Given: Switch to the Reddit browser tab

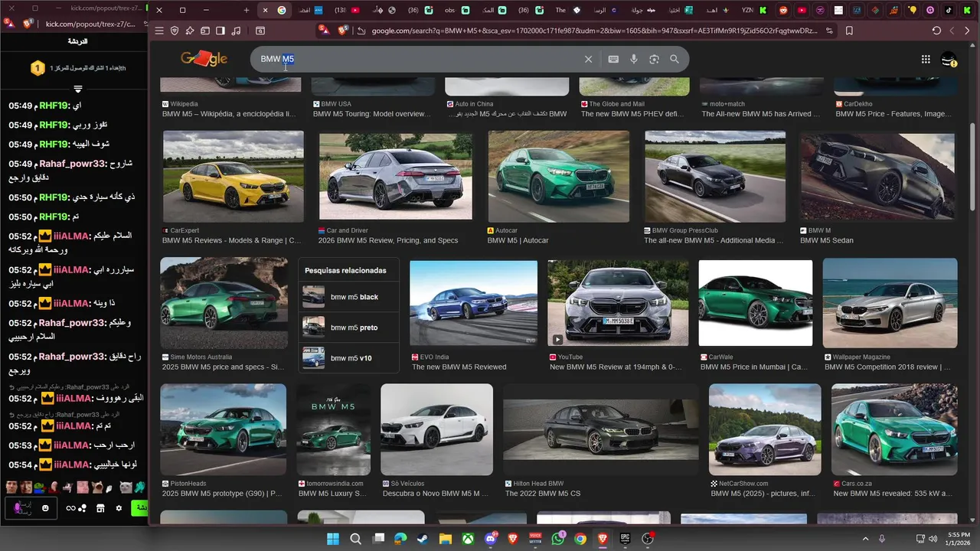Looking at the screenshot, I should [782, 10].
